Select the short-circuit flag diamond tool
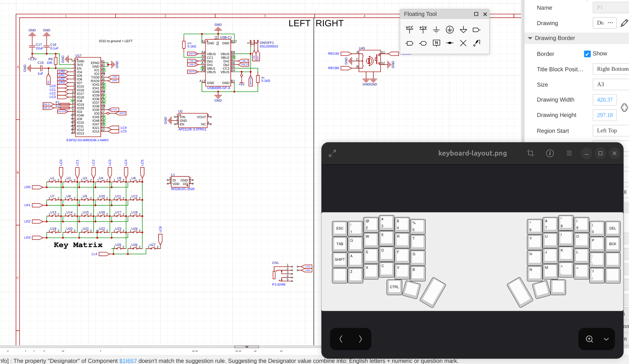629x364 pixels. click(x=450, y=43)
